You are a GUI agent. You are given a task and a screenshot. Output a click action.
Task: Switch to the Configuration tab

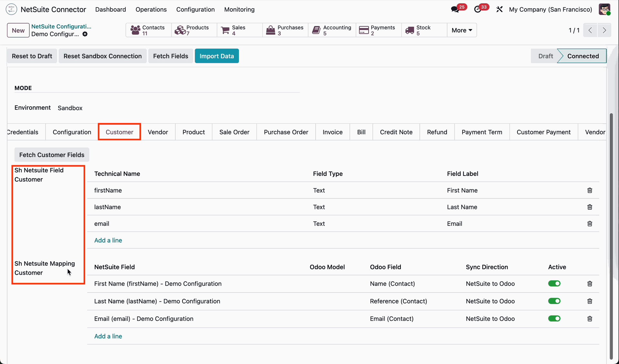72,132
